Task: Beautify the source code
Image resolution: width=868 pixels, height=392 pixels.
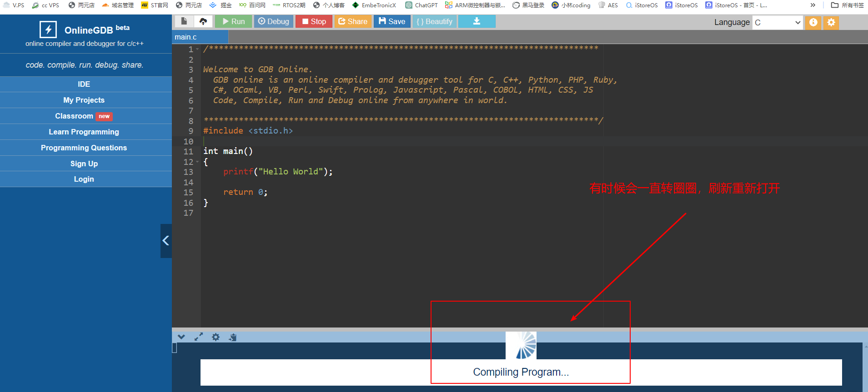Action: (x=434, y=21)
